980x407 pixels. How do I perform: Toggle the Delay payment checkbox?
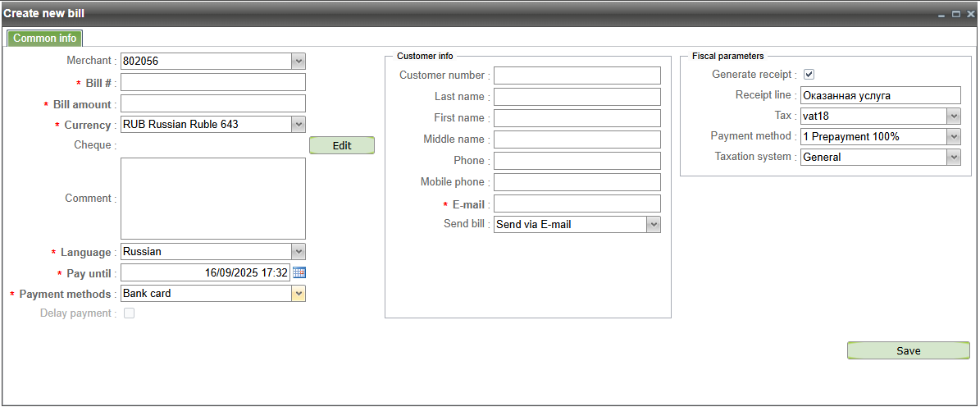(129, 313)
